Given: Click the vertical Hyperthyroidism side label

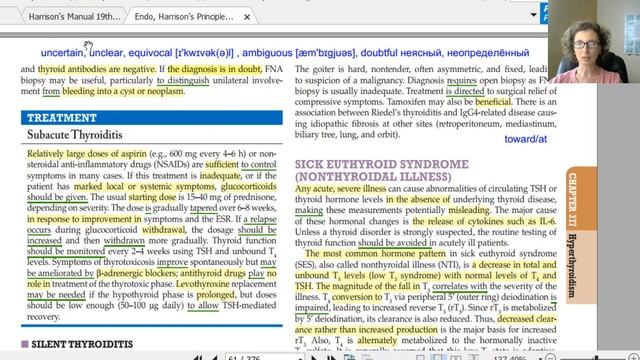Looking at the screenshot, I should (x=572, y=265).
